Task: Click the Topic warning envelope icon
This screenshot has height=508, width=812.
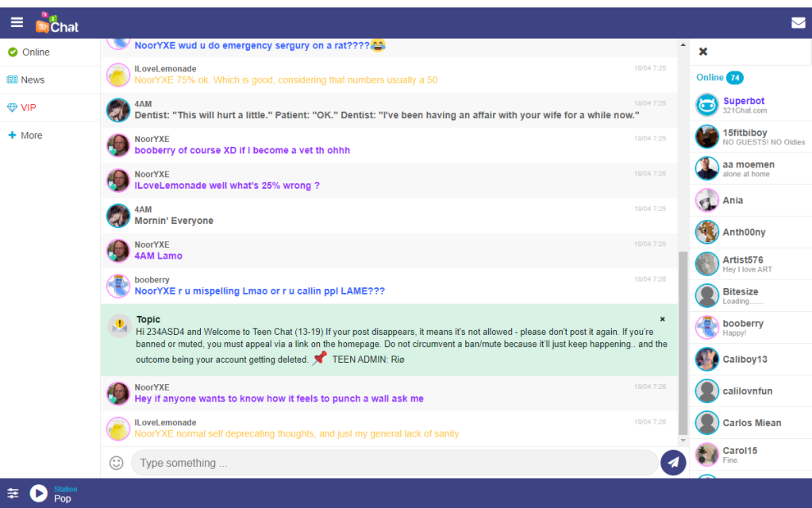Action: 120,325
